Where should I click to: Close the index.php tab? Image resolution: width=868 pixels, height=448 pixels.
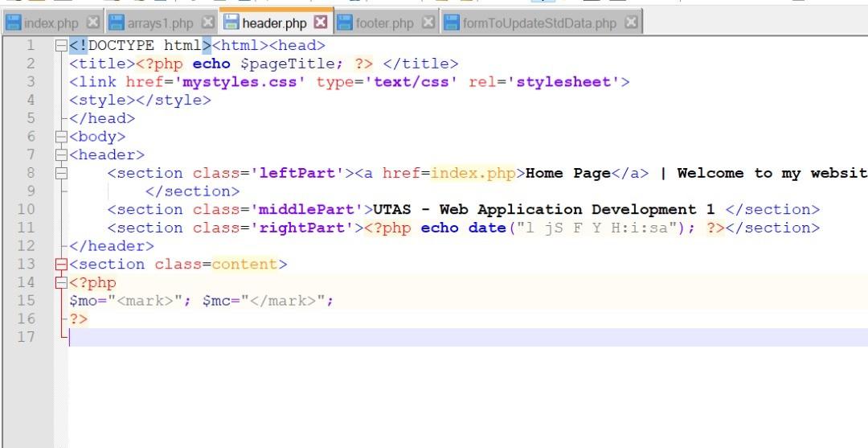93,23
